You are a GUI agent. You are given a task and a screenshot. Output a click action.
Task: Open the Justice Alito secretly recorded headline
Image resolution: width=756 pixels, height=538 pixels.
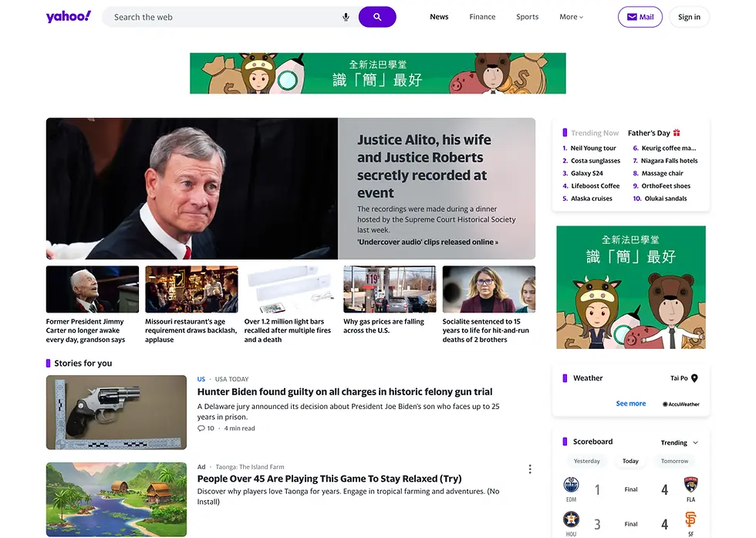click(424, 166)
